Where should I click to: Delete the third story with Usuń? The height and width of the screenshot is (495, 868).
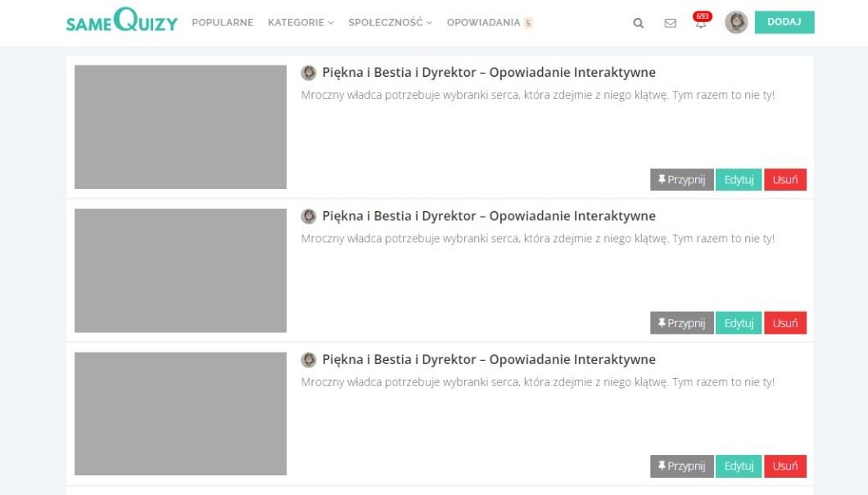[784, 466]
